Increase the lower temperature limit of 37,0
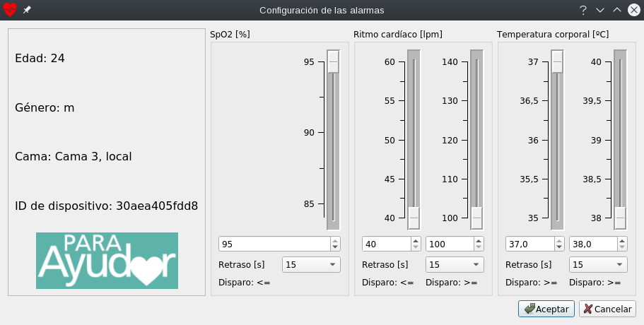This screenshot has width=644, height=325. click(557, 240)
